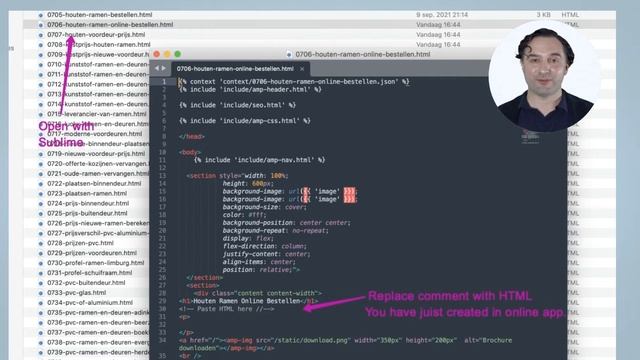
Task: Click the amp-img download.png line in editor
Action: (x=345, y=344)
